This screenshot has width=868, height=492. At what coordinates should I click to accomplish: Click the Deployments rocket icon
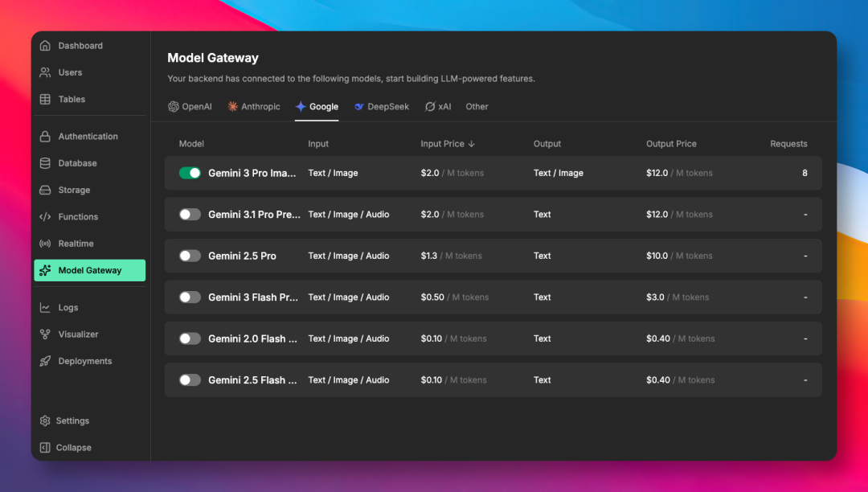point(45,361)
